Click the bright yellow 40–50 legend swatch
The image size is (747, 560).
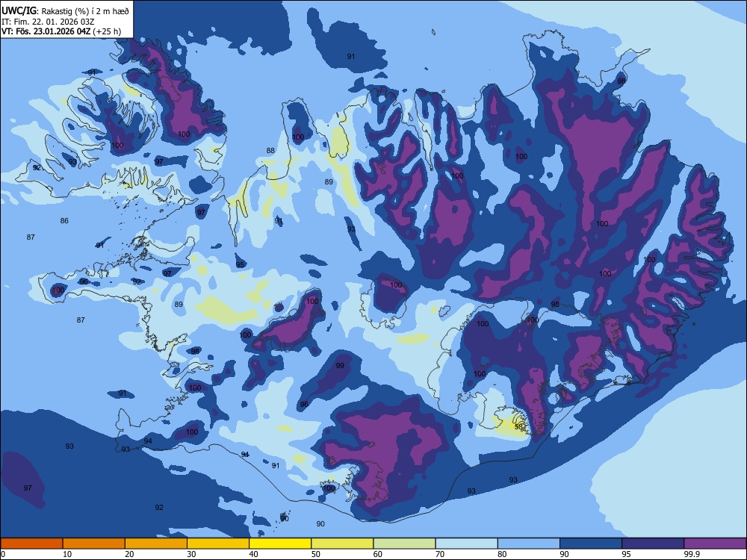point(280,544)
